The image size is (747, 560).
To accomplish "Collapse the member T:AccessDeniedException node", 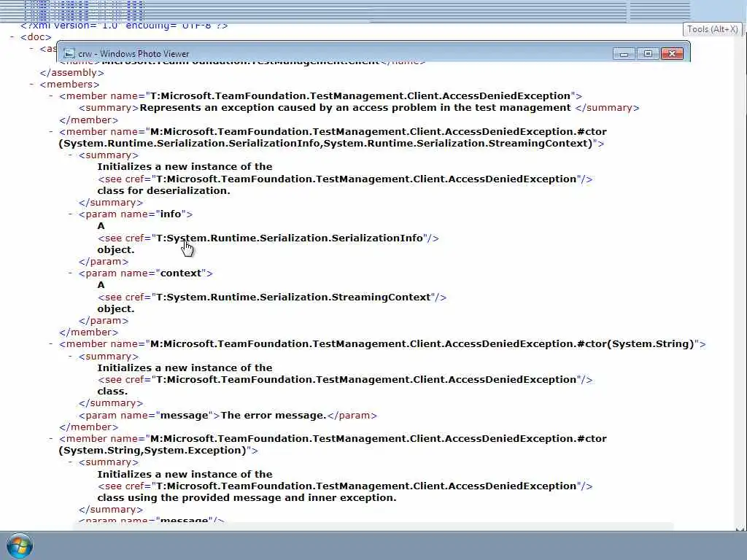I will [51, 96].
